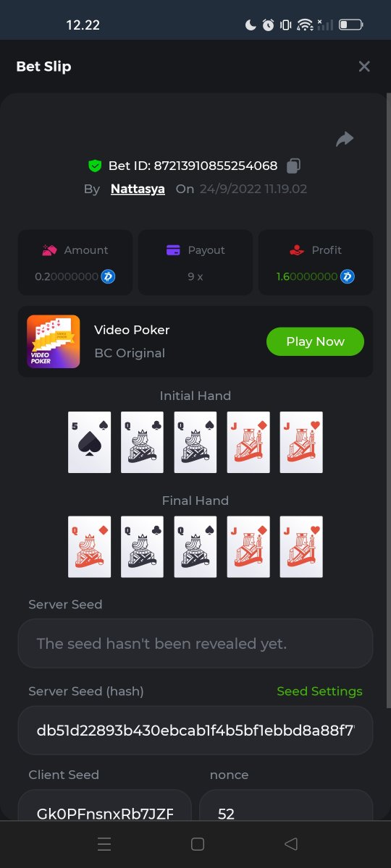Select the 5 of spades initial card
The width and height of the screenshot is (391, 868).
point(90,443)
